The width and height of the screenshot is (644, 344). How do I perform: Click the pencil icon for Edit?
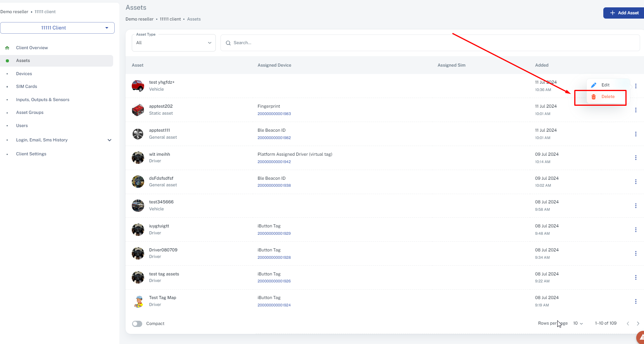(594, 85)
